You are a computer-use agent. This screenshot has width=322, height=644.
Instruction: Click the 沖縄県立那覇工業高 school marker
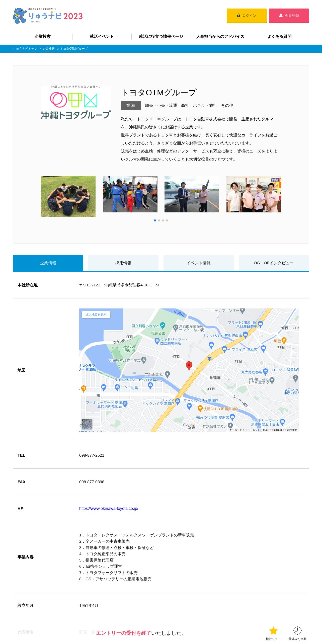[144, 360]
